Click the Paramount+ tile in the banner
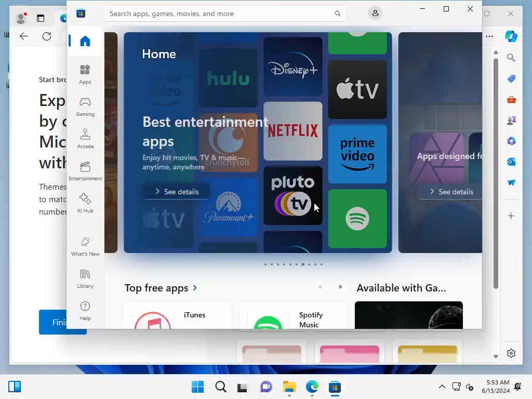Screen dimensions: 532x399 tap(228, 207)
